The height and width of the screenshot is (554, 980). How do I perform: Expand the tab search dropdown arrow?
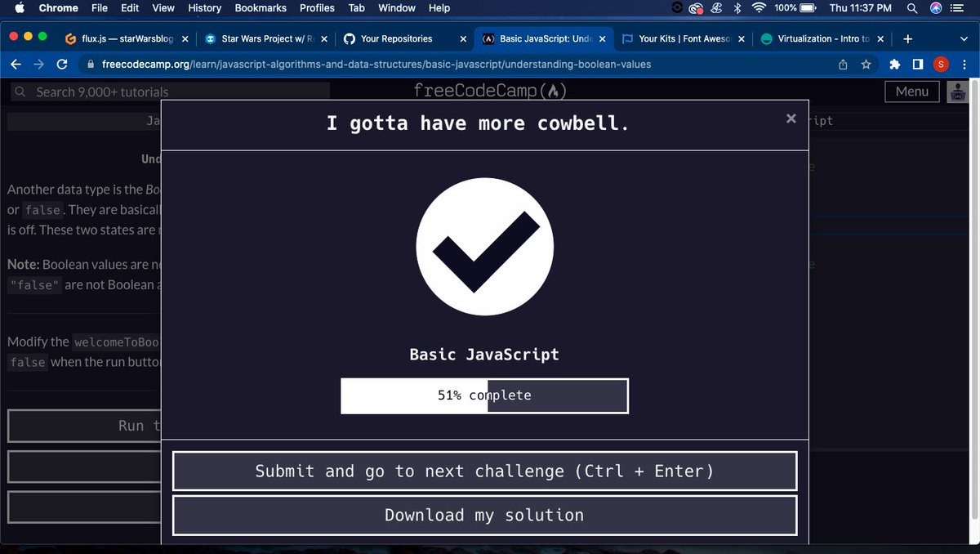(x=964, y=38)
